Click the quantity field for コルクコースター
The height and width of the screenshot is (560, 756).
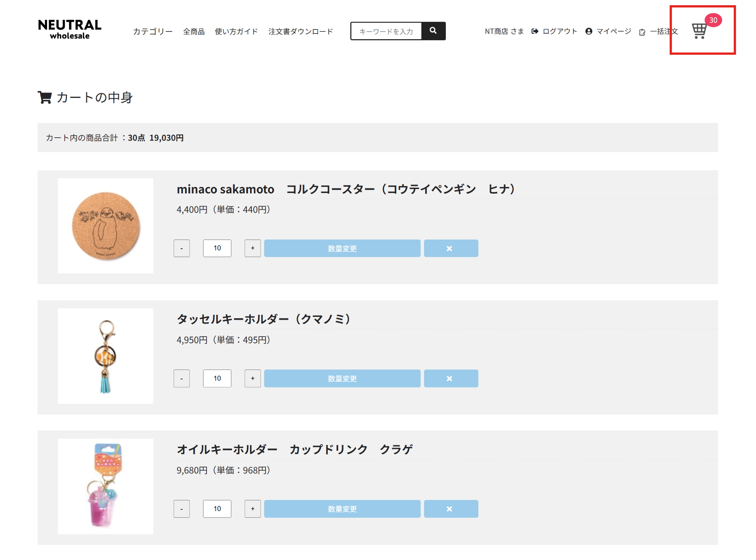coord(217,249)
